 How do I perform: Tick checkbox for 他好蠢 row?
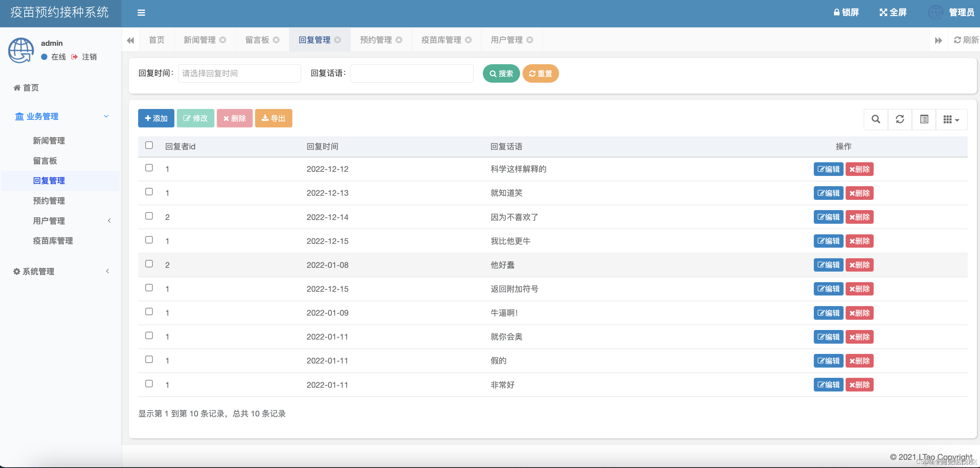[x=149, y=264]
